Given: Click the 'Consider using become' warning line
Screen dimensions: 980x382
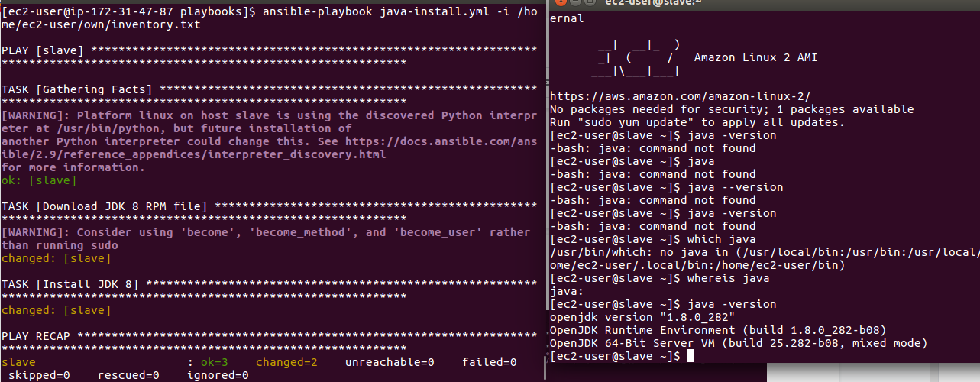Looking at the screenshot, I should coord(266,232).
